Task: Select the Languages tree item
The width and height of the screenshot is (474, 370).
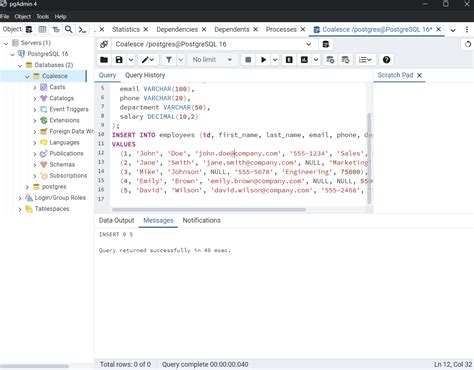Action: point(64,143)
